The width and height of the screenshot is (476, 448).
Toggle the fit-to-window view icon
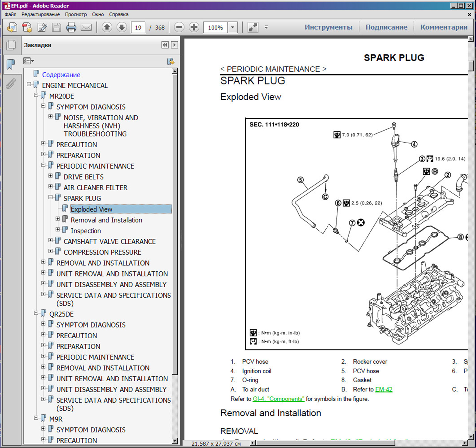[x=253, y=27]
